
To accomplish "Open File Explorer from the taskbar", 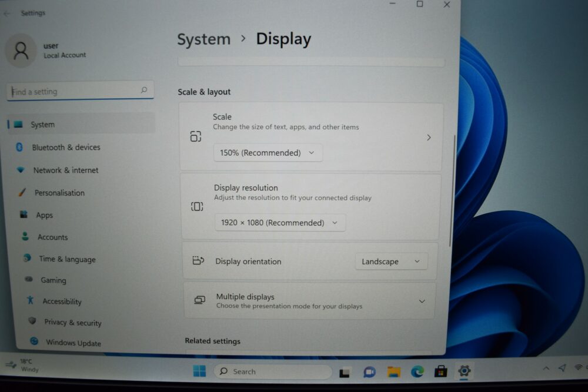I will coord(394,372).
